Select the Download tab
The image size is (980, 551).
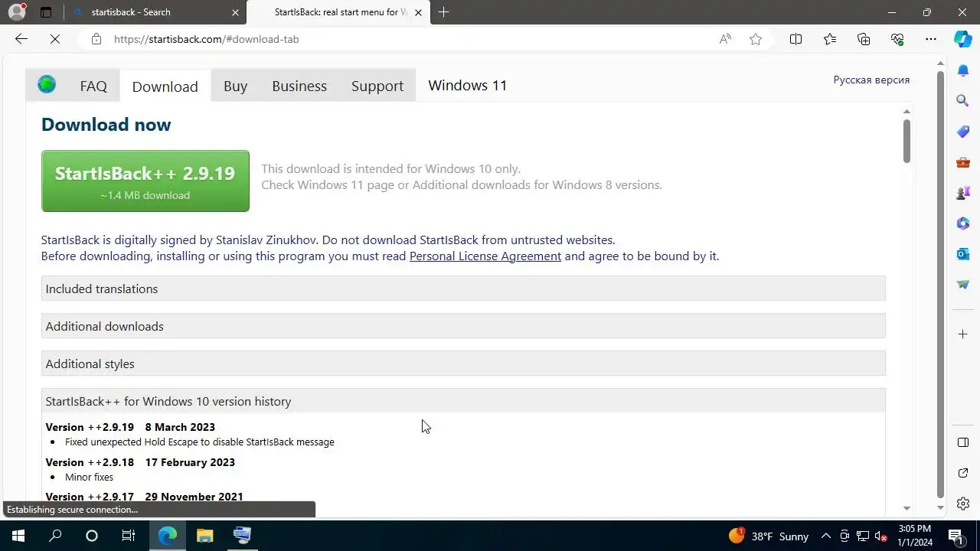tap(165, 86)
